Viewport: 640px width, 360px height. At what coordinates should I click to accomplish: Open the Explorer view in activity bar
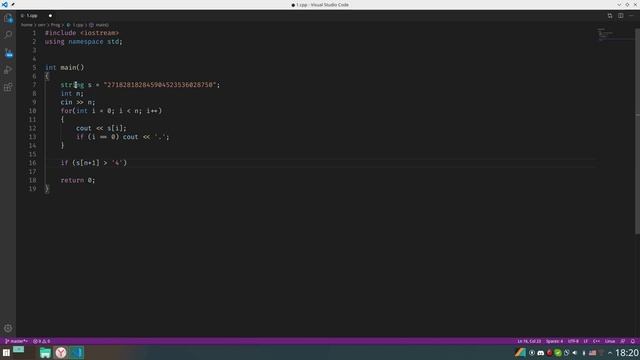8,18
